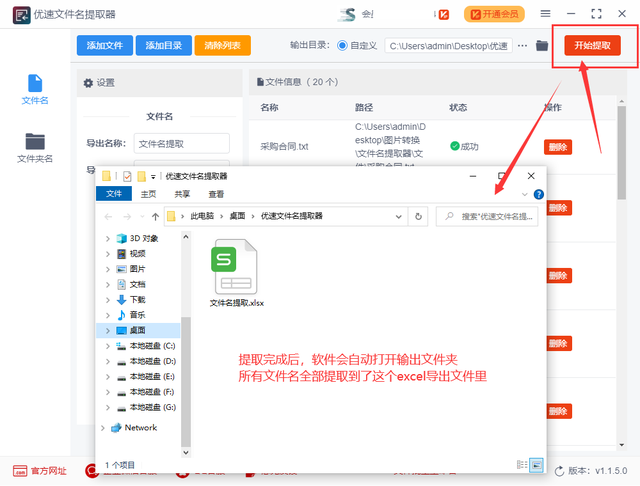The image size is (640, 486).
Task: Click the 添加文件 button
Action: click(104, 45)
